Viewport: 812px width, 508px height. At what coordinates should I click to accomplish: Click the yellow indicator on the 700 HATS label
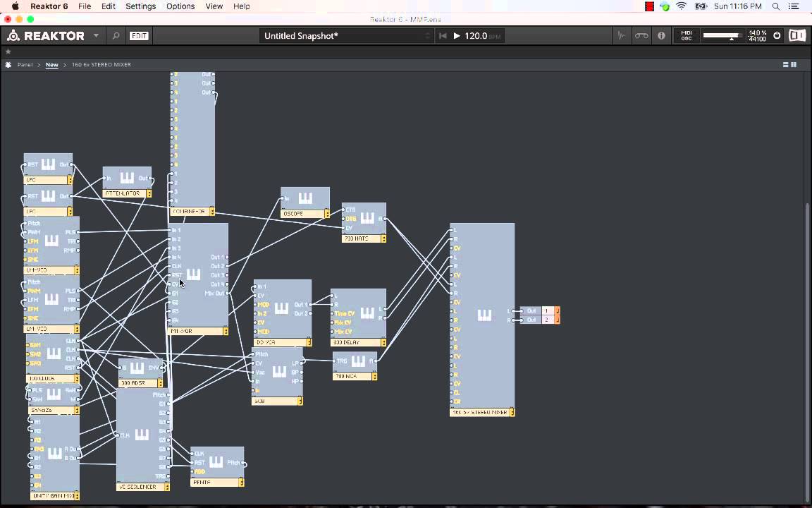tap(383, 238)
